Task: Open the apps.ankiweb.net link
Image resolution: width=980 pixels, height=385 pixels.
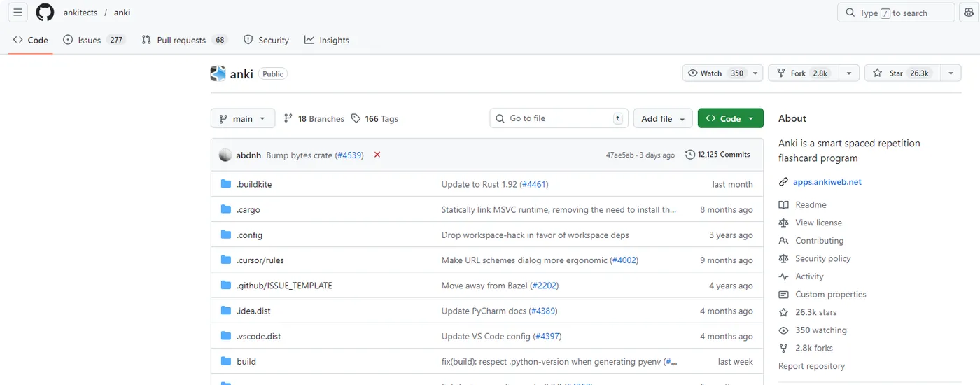Action: tap(827, 182)
